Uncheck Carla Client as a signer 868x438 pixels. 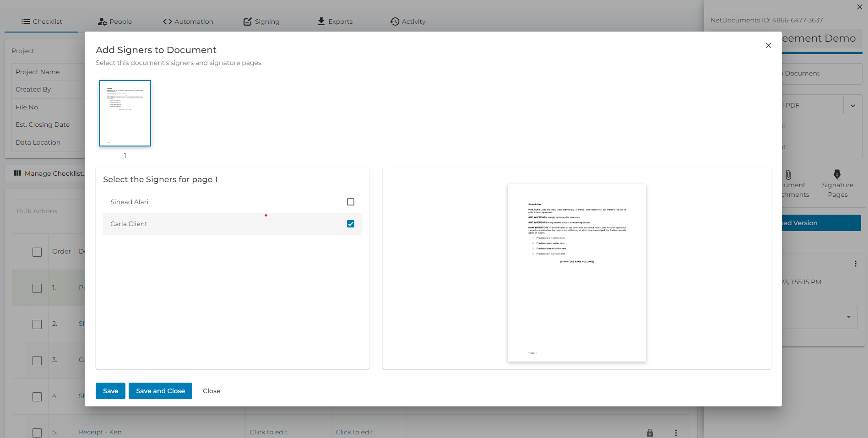point(350,224)
